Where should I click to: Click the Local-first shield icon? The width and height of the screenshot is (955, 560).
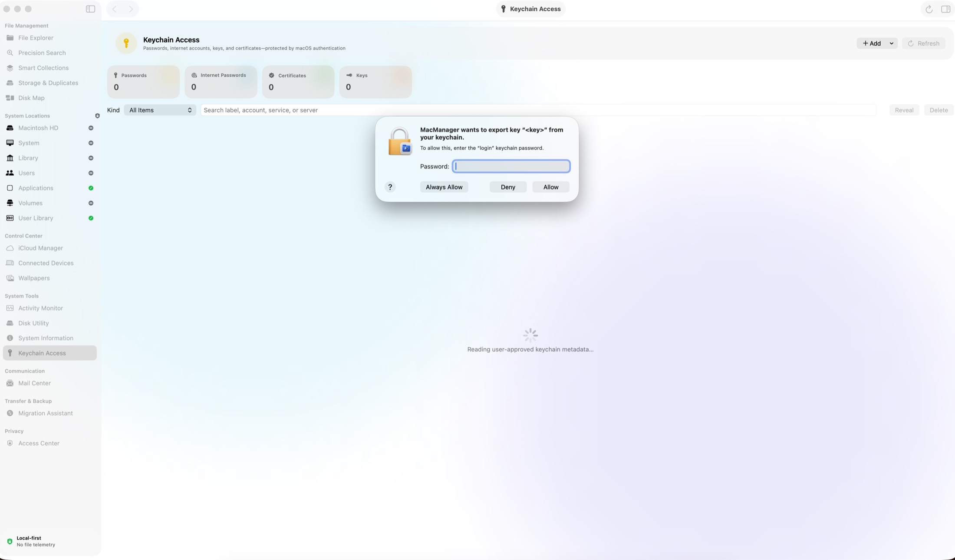pos(10,541)
